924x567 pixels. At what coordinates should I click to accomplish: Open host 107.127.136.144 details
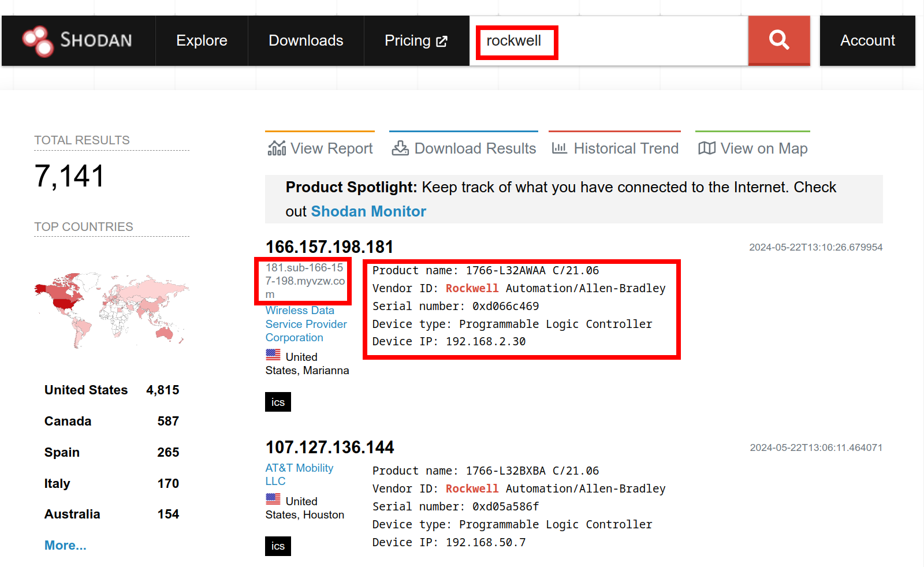coord(329,447)
